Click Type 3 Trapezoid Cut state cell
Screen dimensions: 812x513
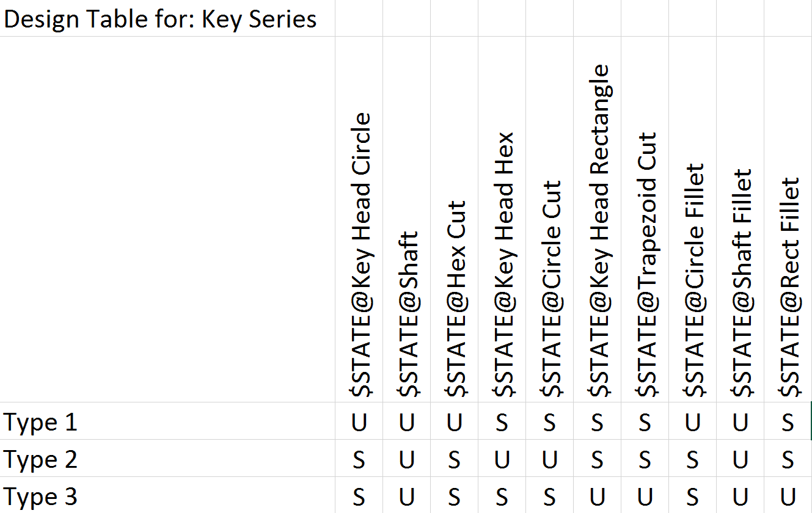click(645, 495)
